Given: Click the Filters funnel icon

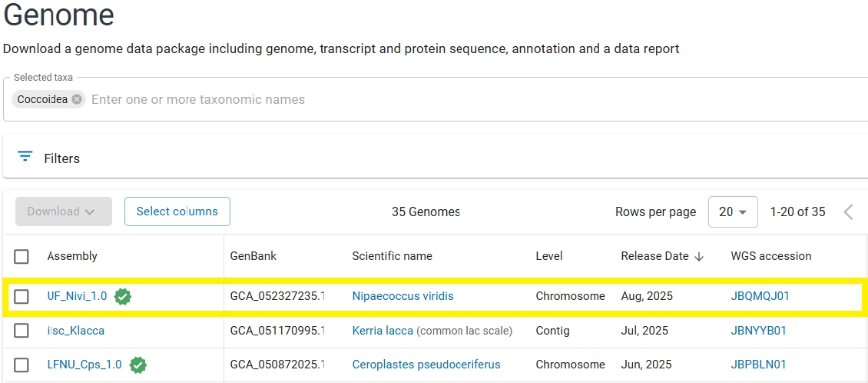Looking at the screenshot, I should pos(25,157).
